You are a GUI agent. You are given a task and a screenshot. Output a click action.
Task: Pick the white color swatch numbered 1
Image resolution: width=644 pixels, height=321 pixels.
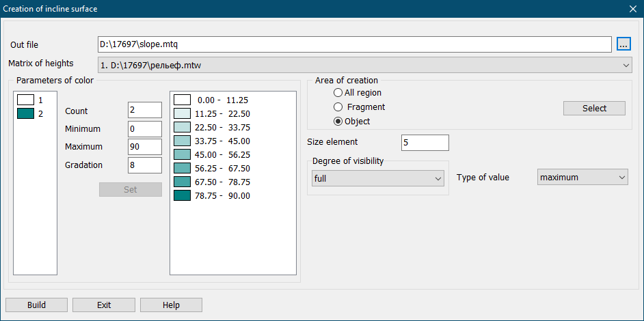click(x=26, y=100)
